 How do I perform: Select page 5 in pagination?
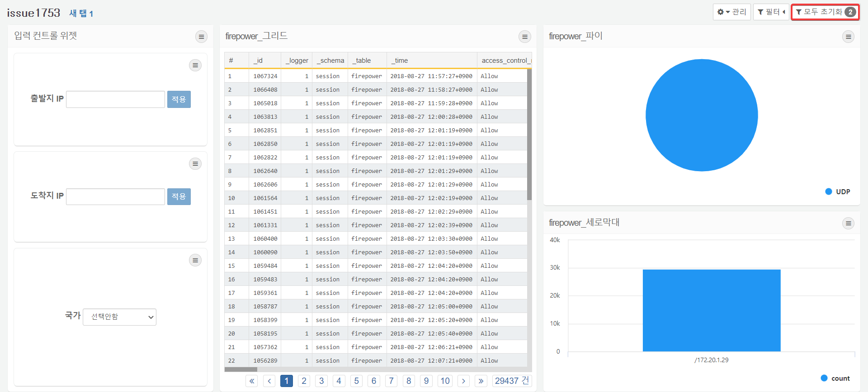coord(357,381)
